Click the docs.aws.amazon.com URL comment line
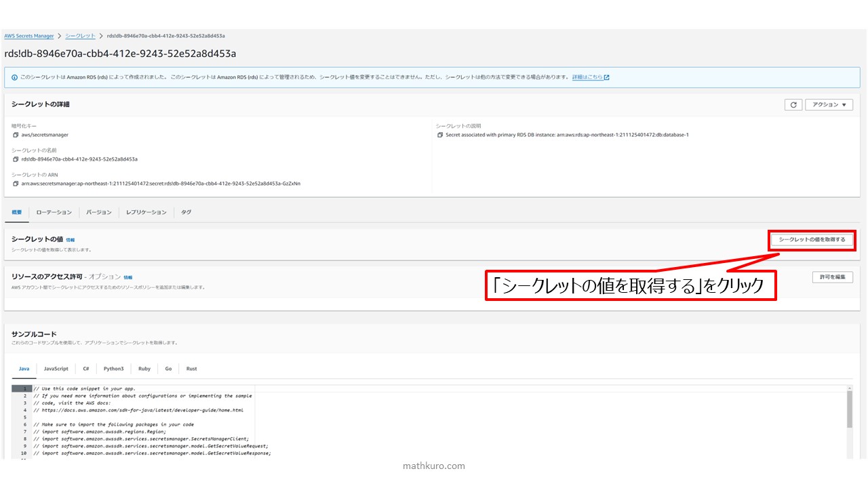The height and width of the screenshot is (488, 868). tap(138, 410)
